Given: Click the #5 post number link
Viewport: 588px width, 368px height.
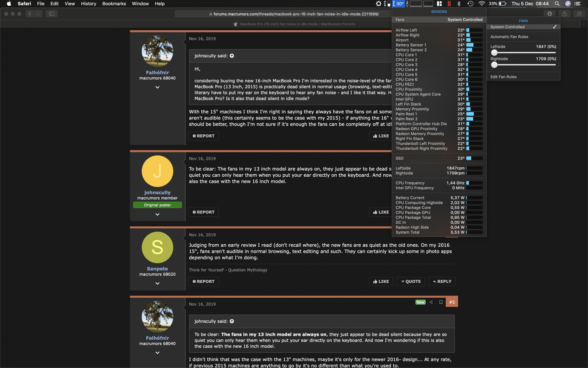Looking at the screenshot, I should pyautogui.click(x=452, y=302).
